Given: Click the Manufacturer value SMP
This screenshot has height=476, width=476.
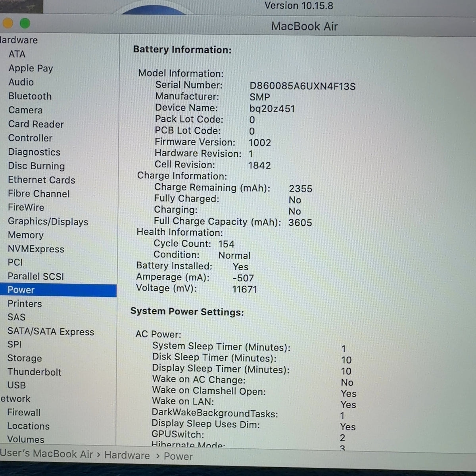Looking at the screenshot, I should tap(260, 97).
